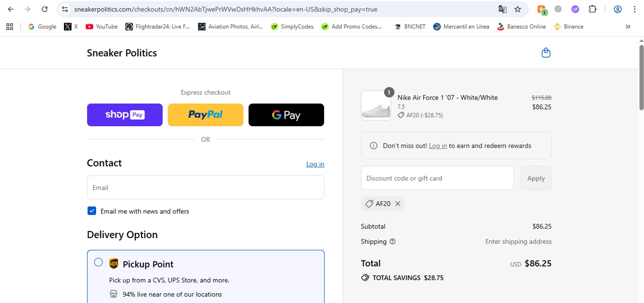Open the Google bookmark
The image size is (644, 303).
(42, 27)
